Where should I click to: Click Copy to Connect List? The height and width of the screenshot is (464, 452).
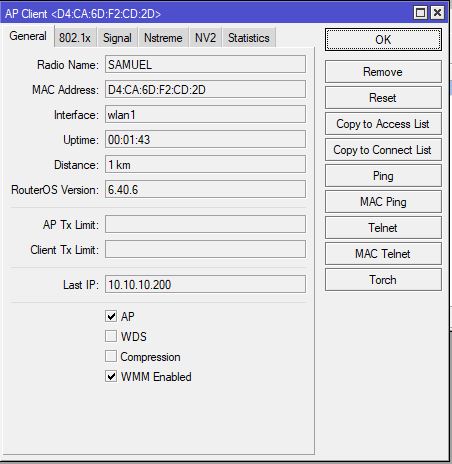pyautogui.click(x=383, y=150)
